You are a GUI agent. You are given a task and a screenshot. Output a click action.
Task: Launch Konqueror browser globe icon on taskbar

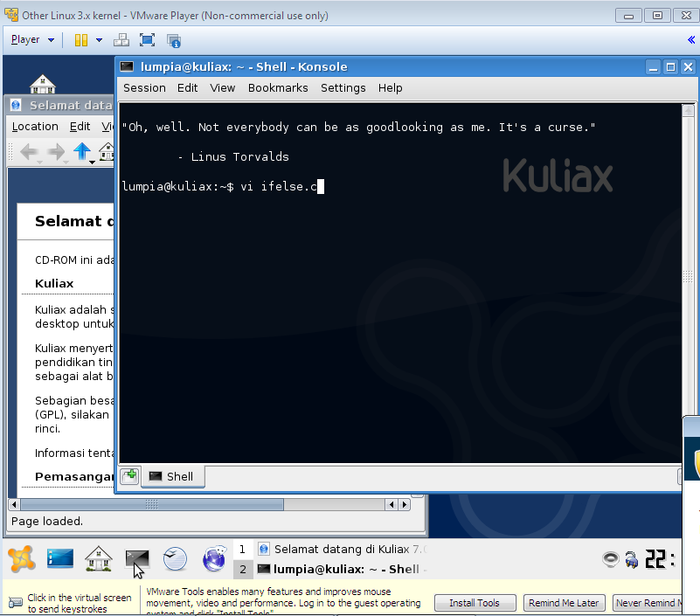point(214,558)
